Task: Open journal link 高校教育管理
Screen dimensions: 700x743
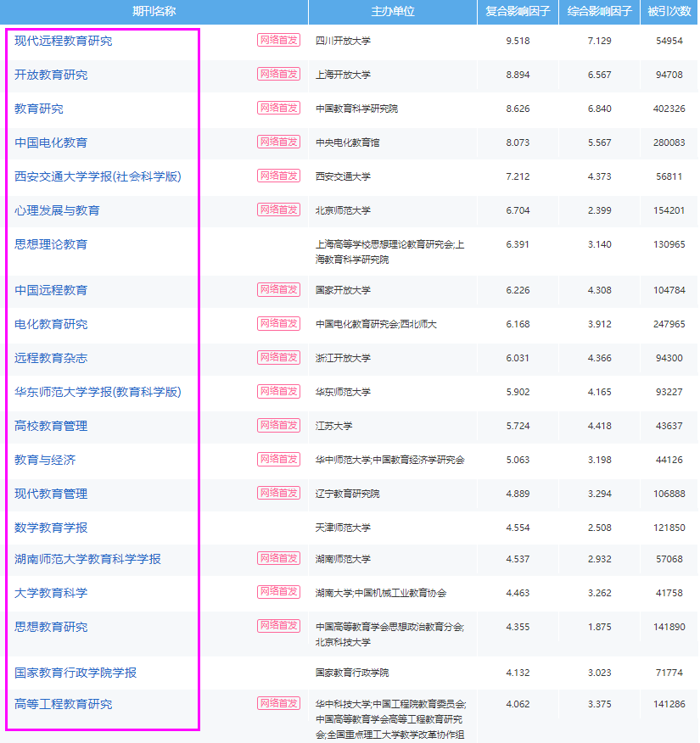Action: click(51, 426)
